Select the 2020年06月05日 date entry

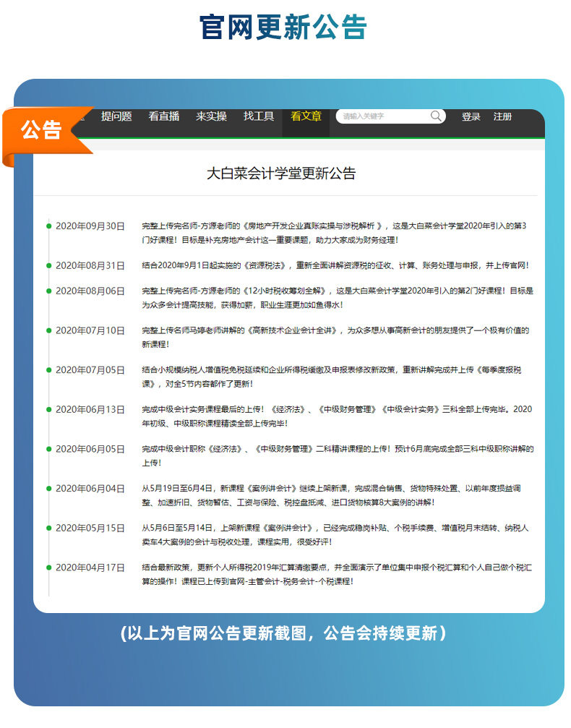(90, 449)
